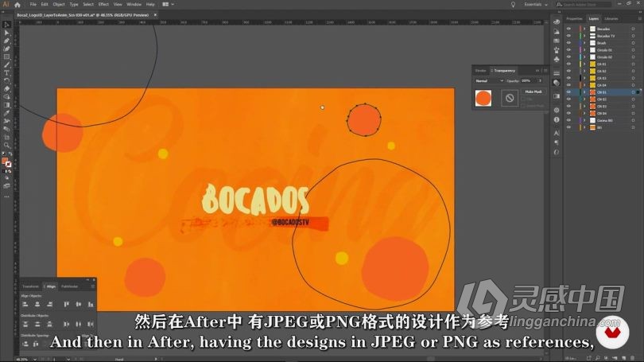Hide the CA 01 layer
The height and width of the screenshot is (362, 644).
tap(568, 64)
